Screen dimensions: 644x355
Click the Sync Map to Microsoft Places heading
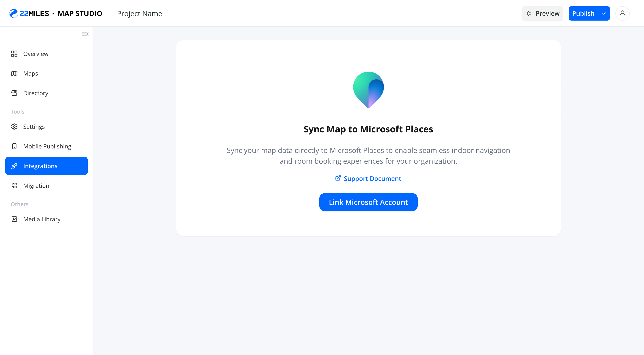coord(368,129)
